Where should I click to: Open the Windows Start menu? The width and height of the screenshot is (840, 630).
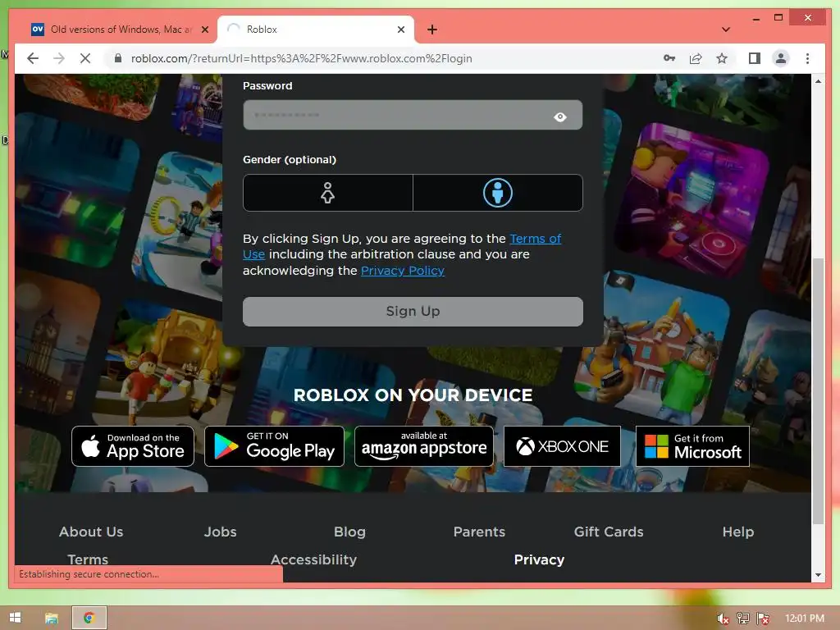tap(15, 618)
